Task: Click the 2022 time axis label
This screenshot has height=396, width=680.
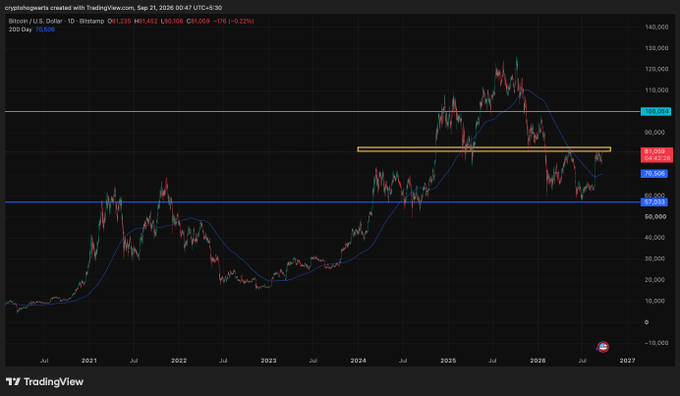Action: tap(179, 360)
